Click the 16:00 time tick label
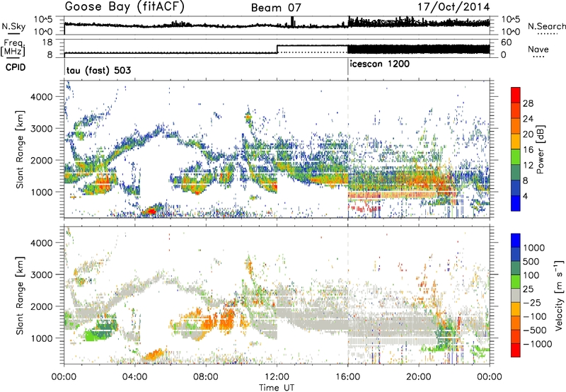 [x=347, y=377]
